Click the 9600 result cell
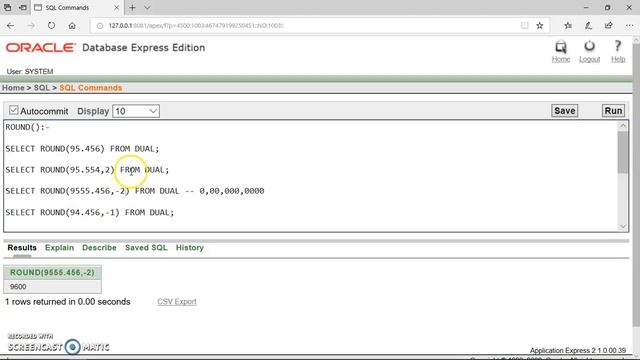This screenshot has width=640, height=360. (x=52, y=287)
